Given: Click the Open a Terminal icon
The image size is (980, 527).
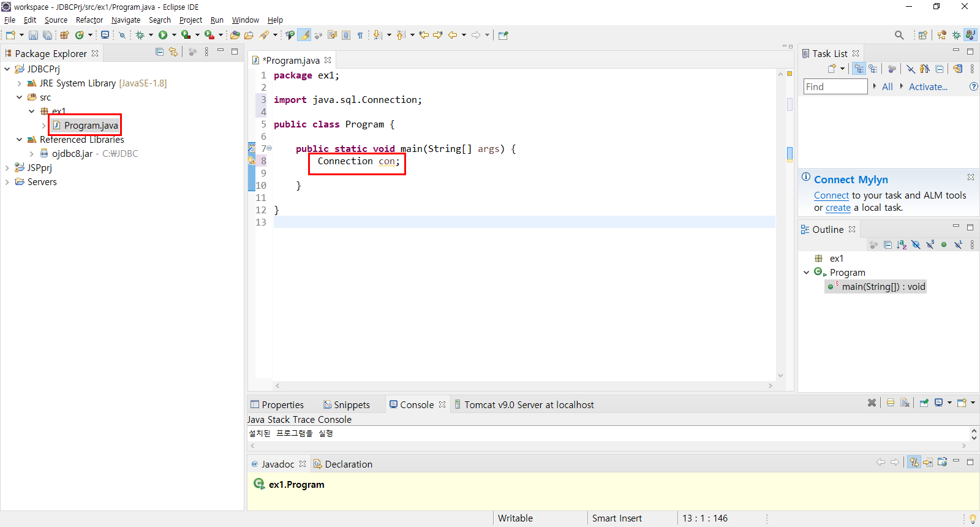Looking at the screenshot, I should (x=105, y=35).
